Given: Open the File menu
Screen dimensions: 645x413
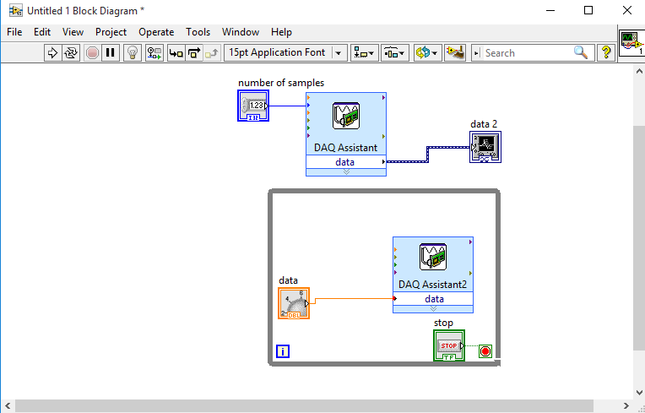Looking at the screenshot, I should pos(14,32).
